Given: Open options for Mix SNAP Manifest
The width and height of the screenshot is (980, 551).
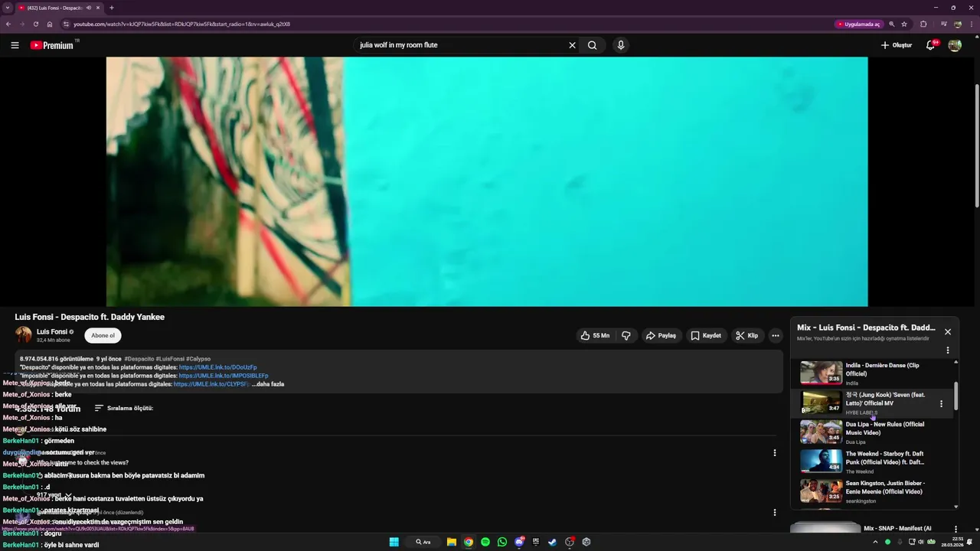Looking at the screenshot, I should (955, 529).
